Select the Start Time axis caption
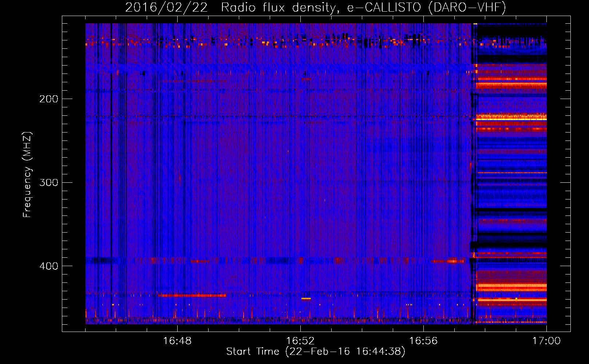This screenshot has width=589, height=364. click(x=316, y=352)
